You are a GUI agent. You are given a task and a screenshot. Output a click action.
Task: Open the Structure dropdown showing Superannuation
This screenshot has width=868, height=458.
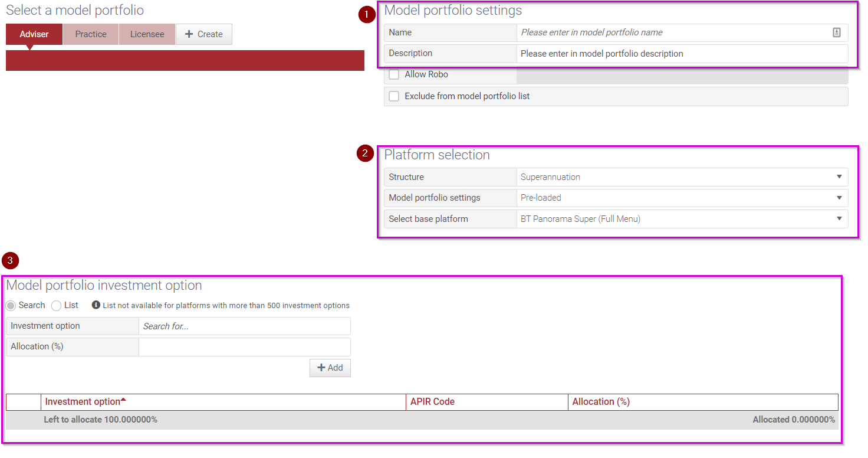click(682, 177)
